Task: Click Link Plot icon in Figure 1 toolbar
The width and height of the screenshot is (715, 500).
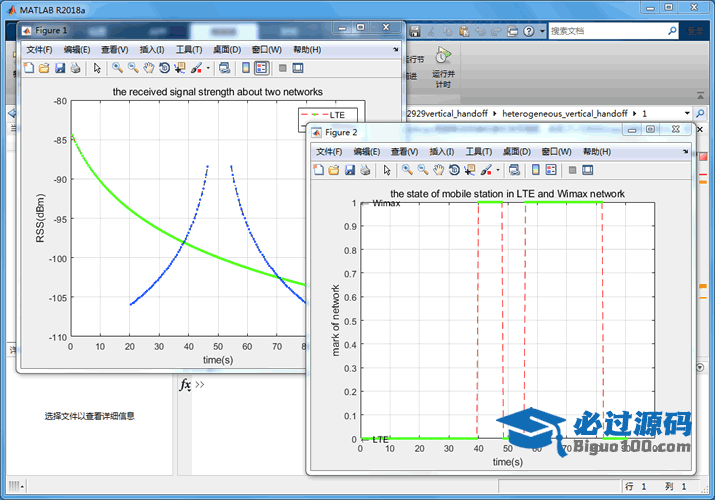Action: (224, 68)
